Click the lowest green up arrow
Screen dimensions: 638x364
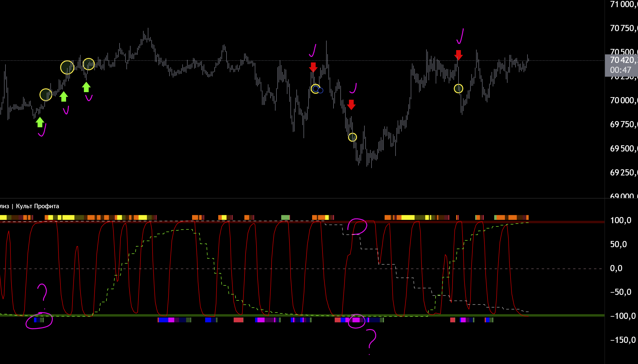click(40, 122)
